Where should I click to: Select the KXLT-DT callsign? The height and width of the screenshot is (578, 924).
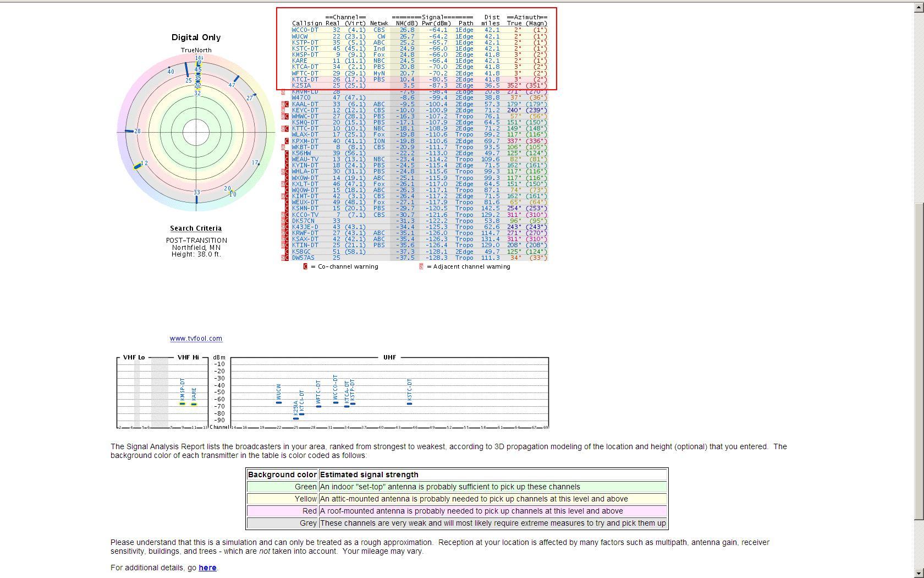[305, 184]
